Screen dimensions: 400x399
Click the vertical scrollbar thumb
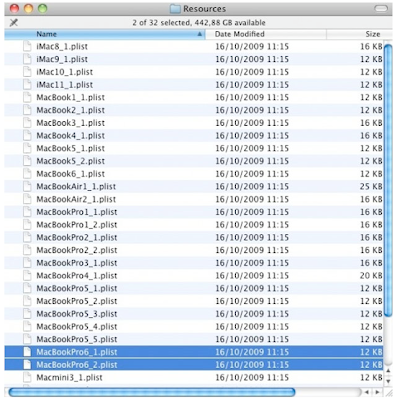(x=388, y=180)
